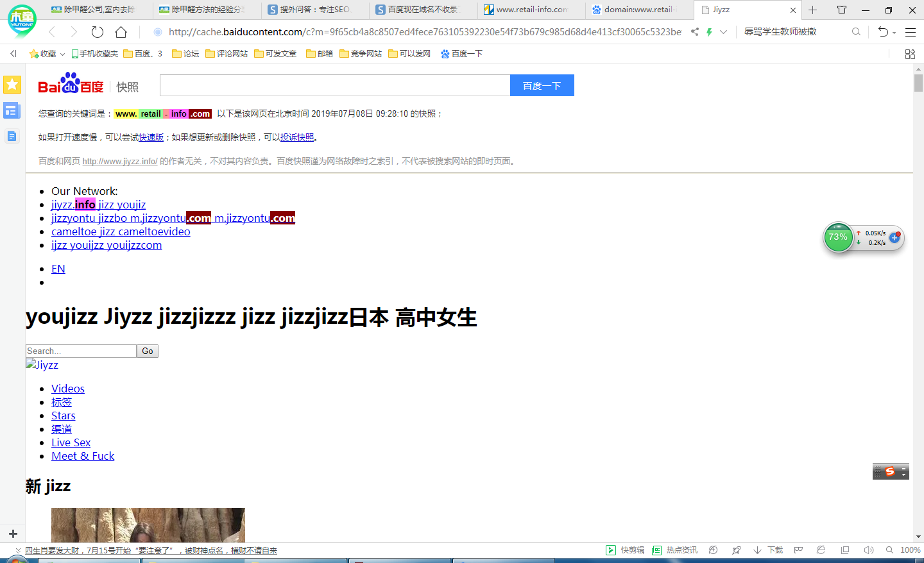Image resolution: width=924 pixels, height=563 pixels.
Task: Open the 评论网站 bookmark folder
Action: click(227, 54)
